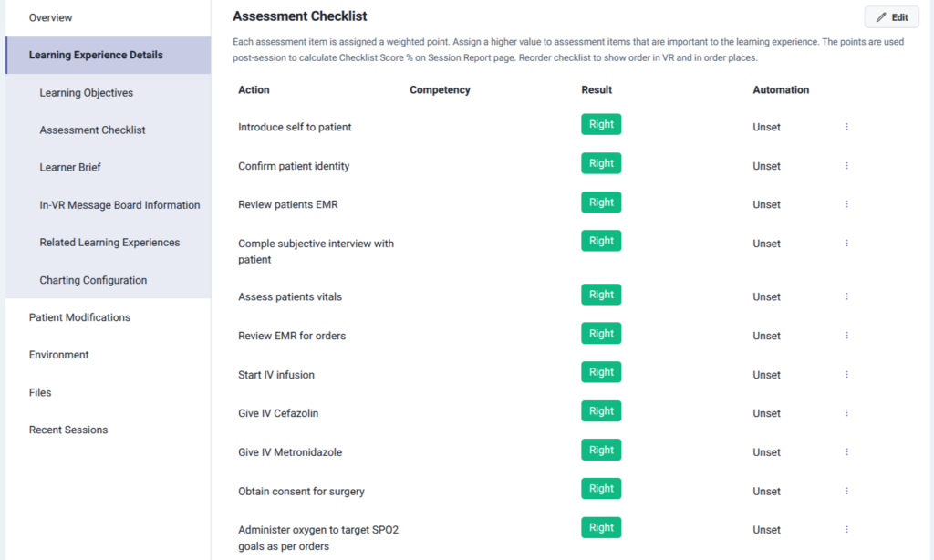Open three-dot menu for Start IV infusion

tap(846, 375)
